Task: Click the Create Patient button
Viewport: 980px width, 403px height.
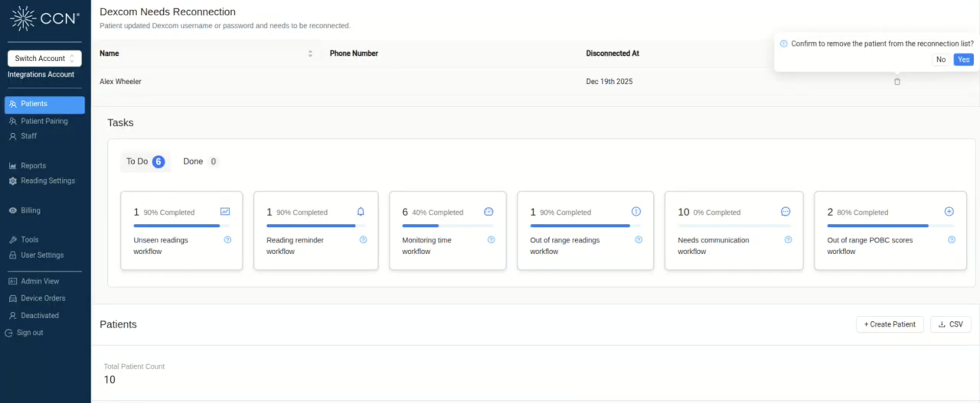Action: tap(889, 324)
